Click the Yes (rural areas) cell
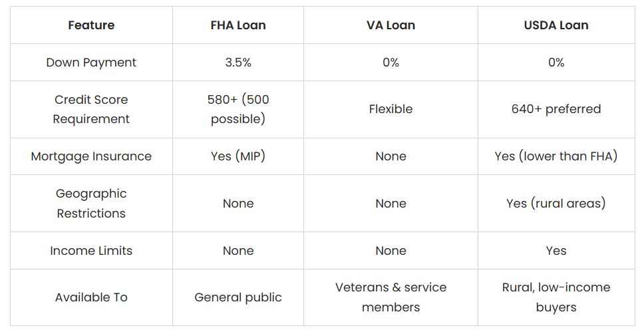This screenshot has width=644, height=332. tap(556, 204)
